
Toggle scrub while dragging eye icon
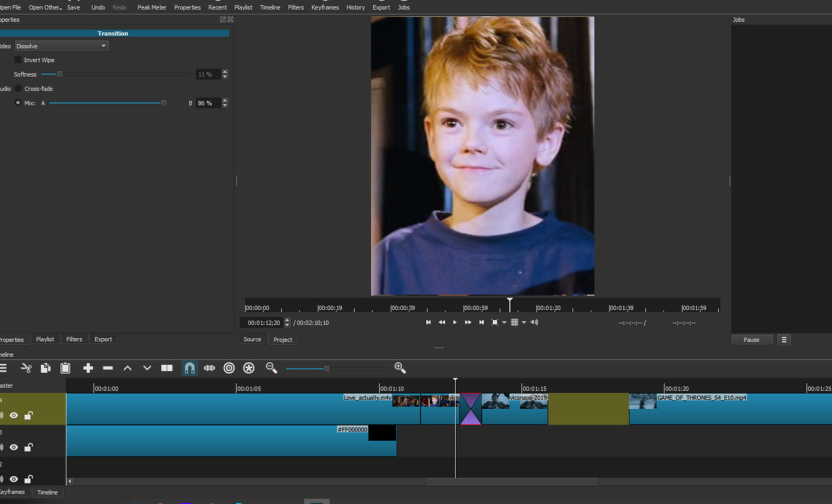[209, 368]
